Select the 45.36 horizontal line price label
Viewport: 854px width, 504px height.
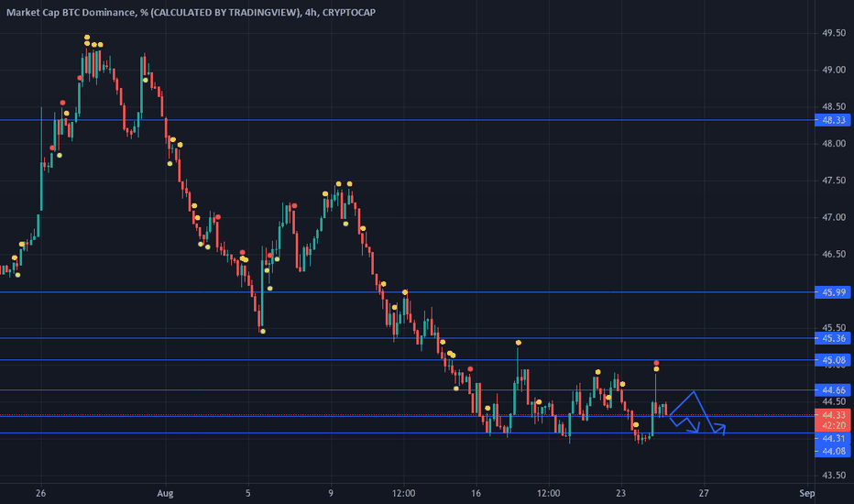(x=832, y=338)
